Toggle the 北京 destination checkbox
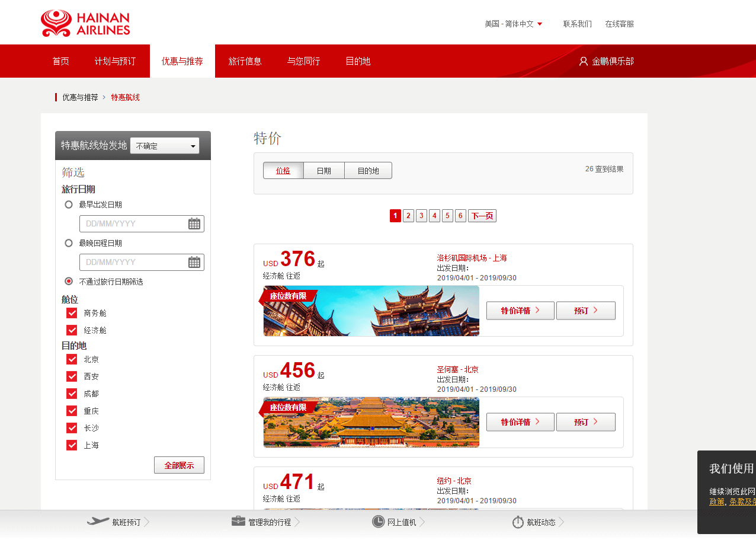756x540 pixels. click(72, 359)
